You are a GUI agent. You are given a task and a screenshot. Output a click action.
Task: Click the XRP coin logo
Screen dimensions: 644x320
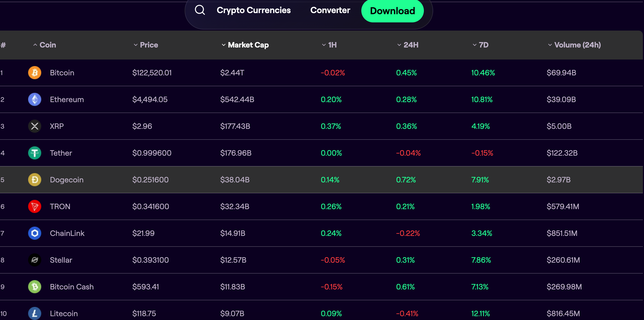[35, 126]
